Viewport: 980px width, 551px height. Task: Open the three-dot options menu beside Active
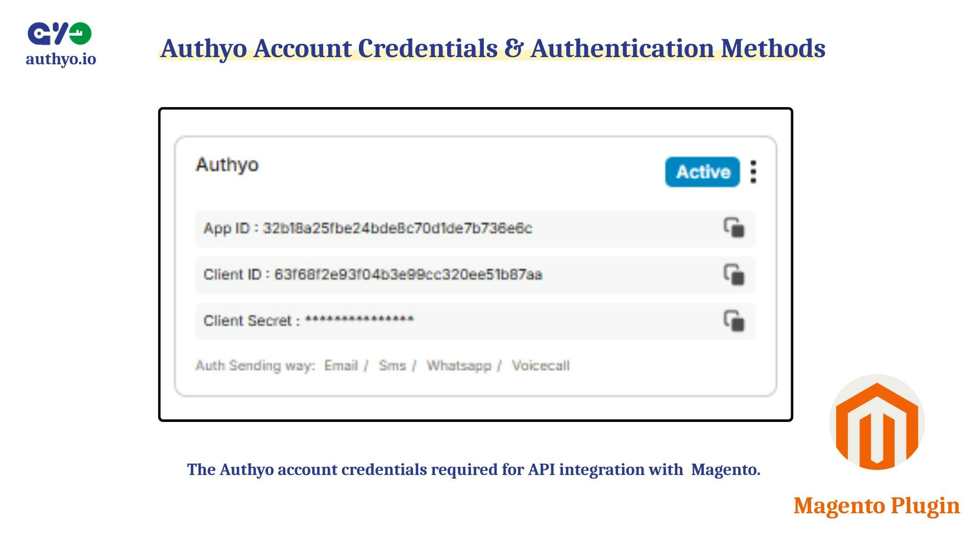click(x=752, y=172)
